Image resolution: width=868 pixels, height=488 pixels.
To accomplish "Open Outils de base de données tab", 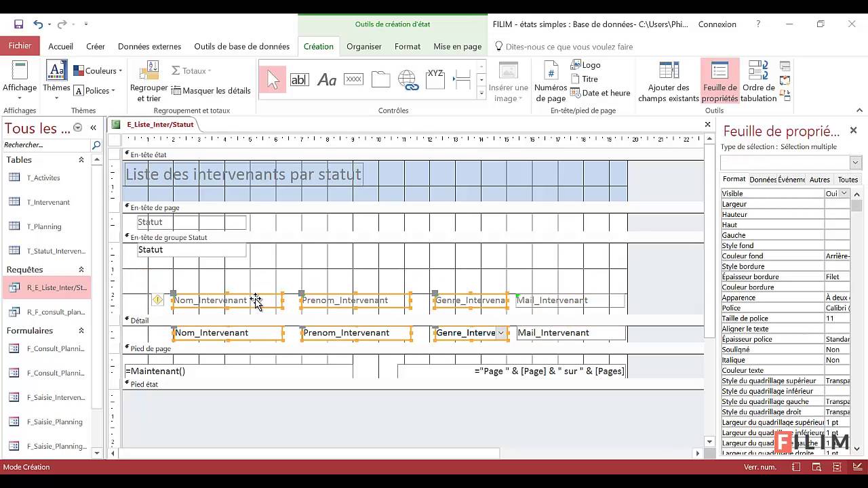I will [x=241, y=47].
